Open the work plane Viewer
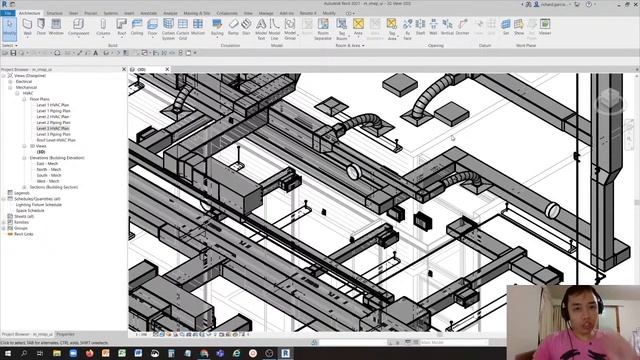 click(x=545, y=27)
